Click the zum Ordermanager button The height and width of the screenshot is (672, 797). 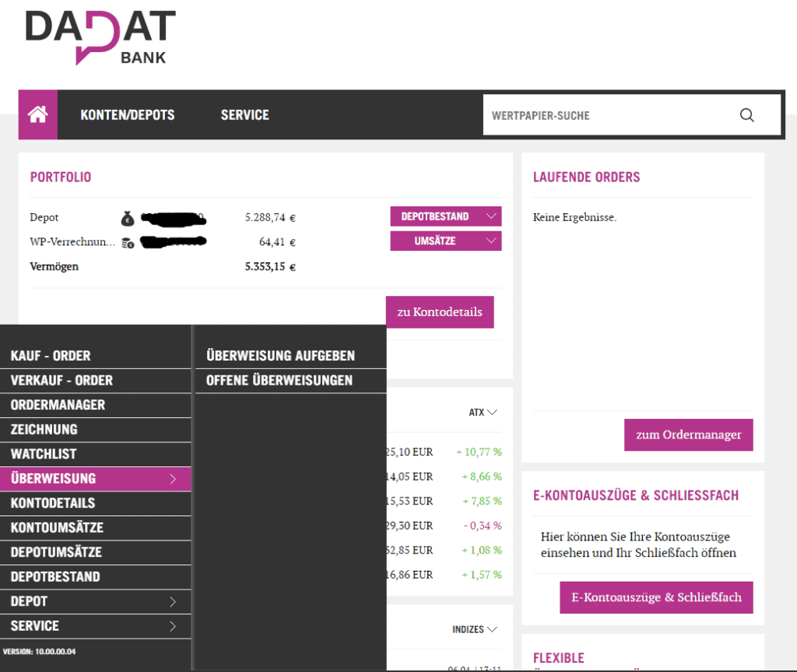(x=688, y=435)
